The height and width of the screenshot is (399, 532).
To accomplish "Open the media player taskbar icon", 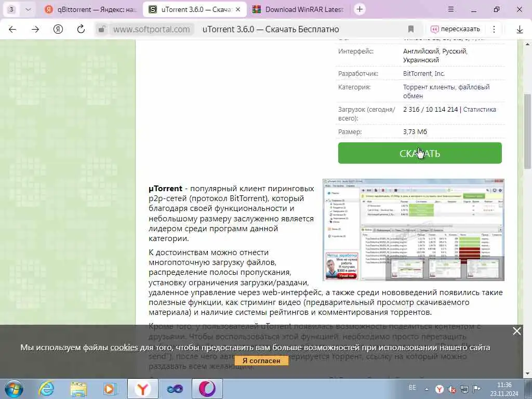I will click(x=110, y=389).
